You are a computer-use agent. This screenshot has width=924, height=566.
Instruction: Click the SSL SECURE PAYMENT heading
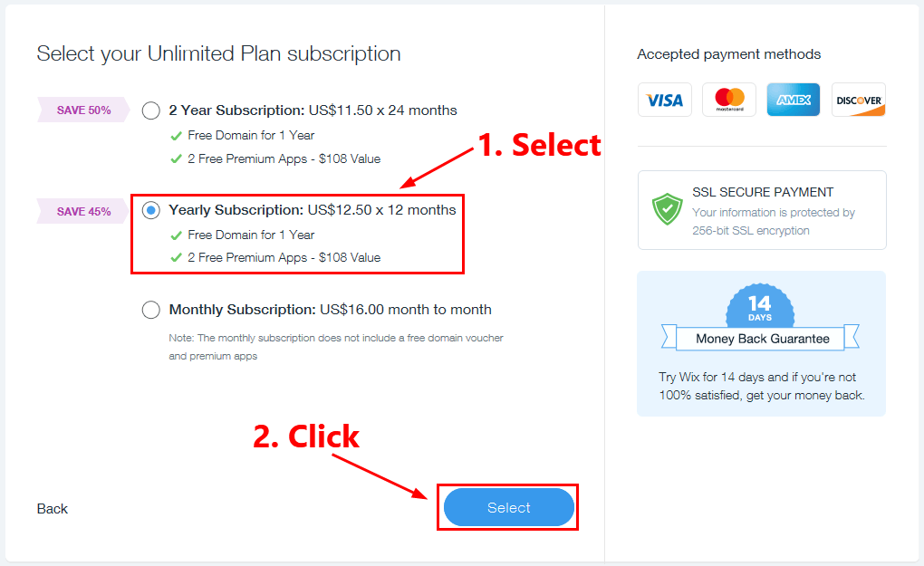pyautogui.click(x=763, y=193)
